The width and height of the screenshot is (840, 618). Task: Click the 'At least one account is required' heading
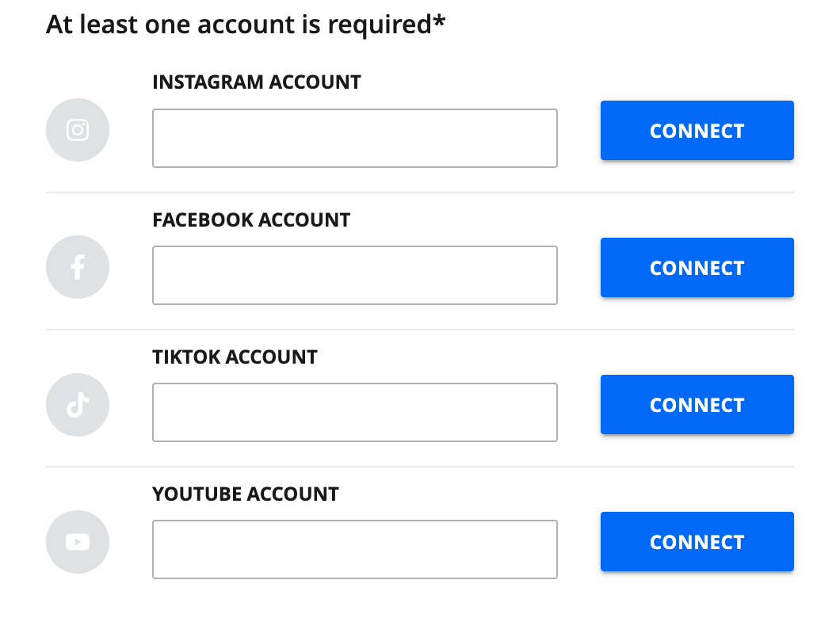coord(246,25)
